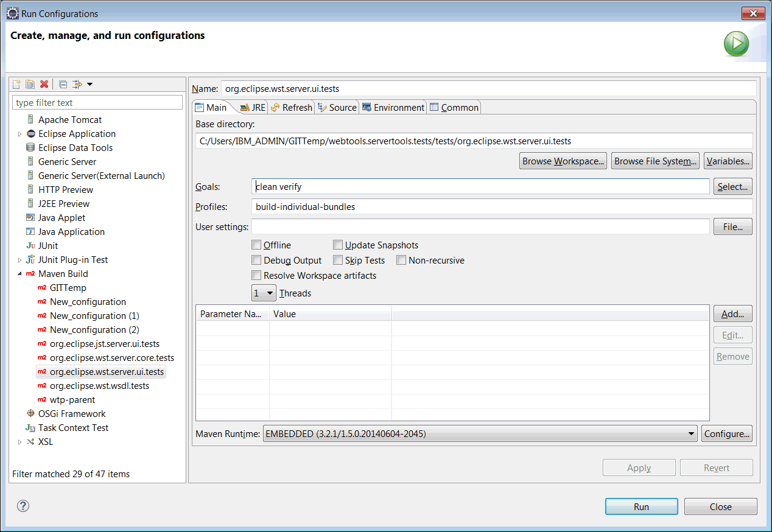This screenshot has width=772, height=532.
Task: Click the New launch configuration icon
Action: [17, 84]
